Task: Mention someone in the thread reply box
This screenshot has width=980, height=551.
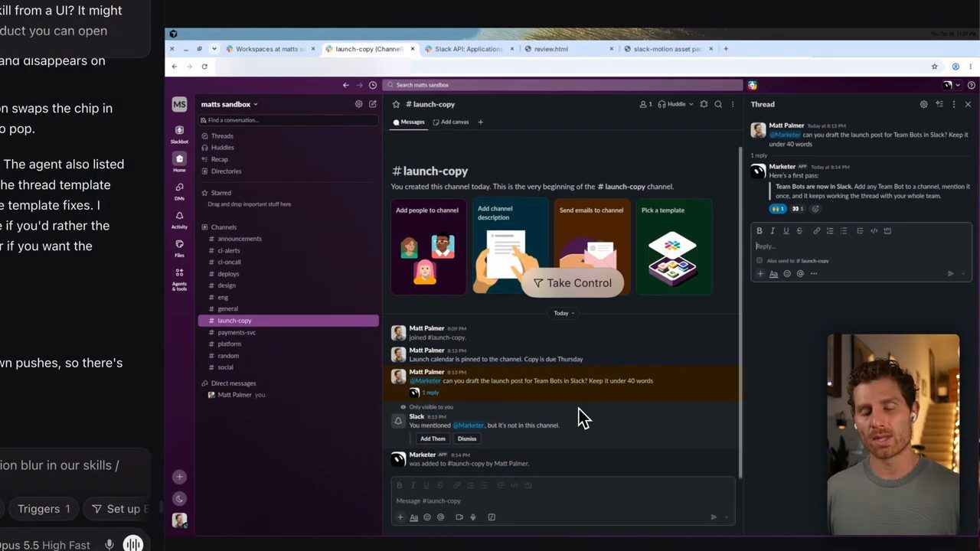Action: pyautogui.click(x=800, y=273)
